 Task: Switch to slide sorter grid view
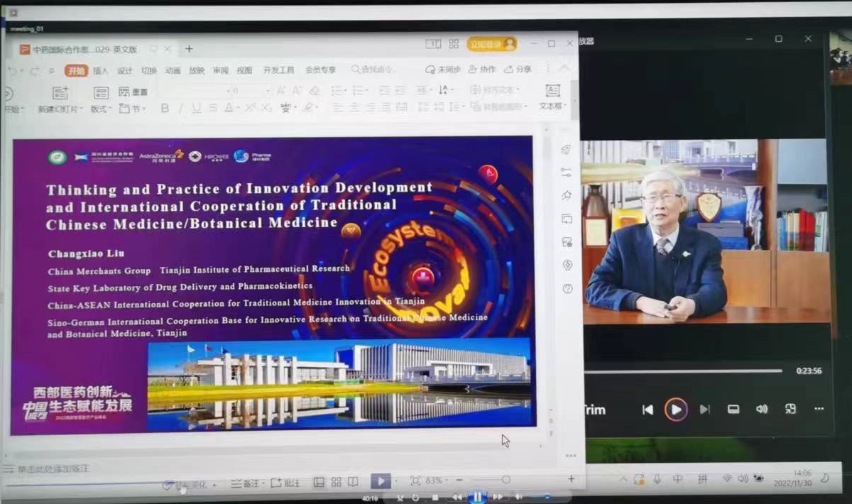[x=337, y=482]
